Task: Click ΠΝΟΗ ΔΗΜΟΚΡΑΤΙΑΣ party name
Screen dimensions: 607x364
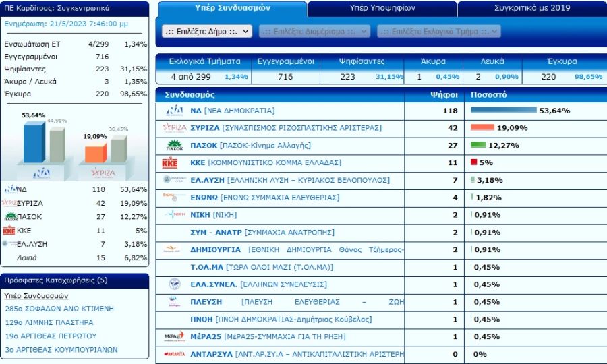Action: point(281,320)
